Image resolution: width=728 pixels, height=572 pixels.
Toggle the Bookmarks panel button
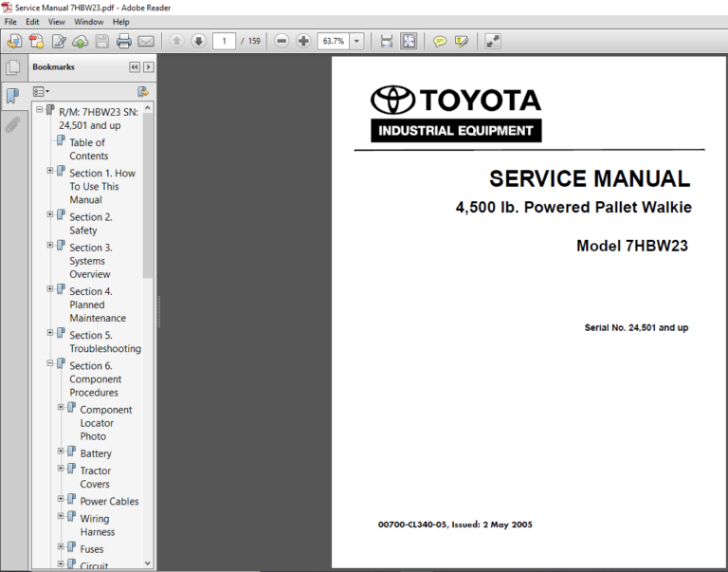(13, 96)
